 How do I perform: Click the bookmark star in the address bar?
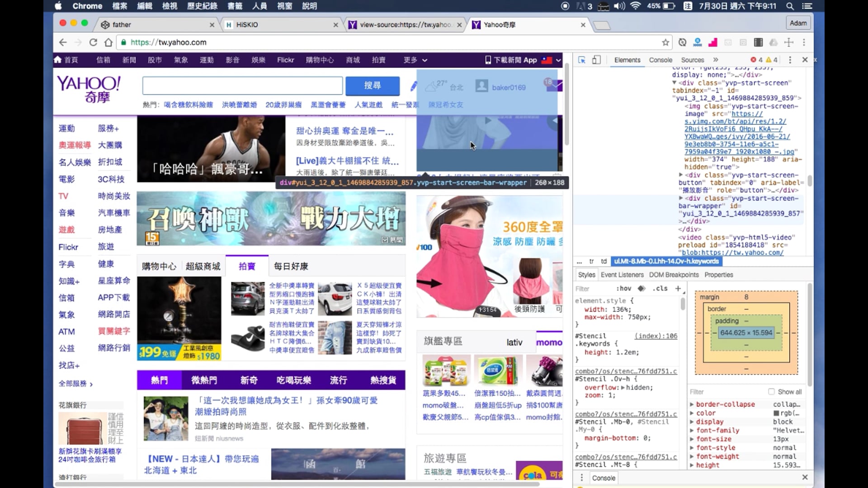click(665, 42)
